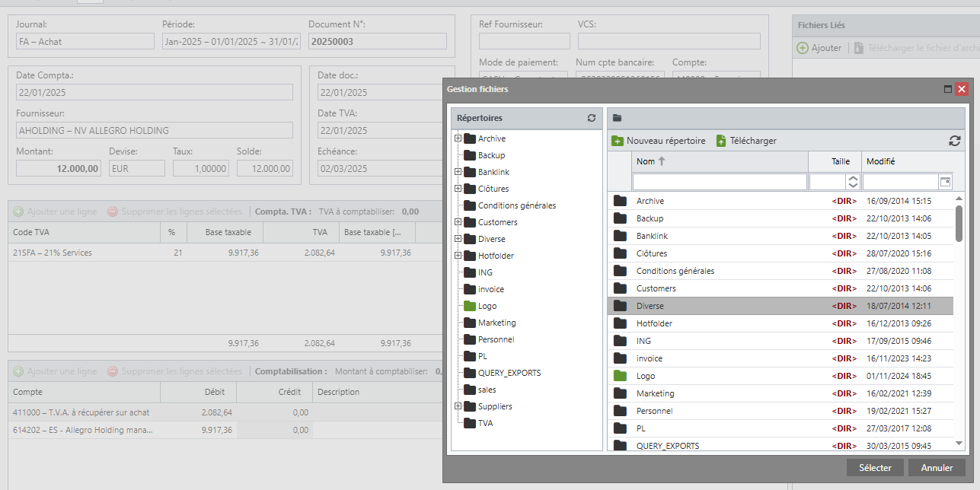Click Personnel folder icon in Répertoires tree
Viewport: 980px width, 490px height.
pyautogui.click(x=470, y=339)
